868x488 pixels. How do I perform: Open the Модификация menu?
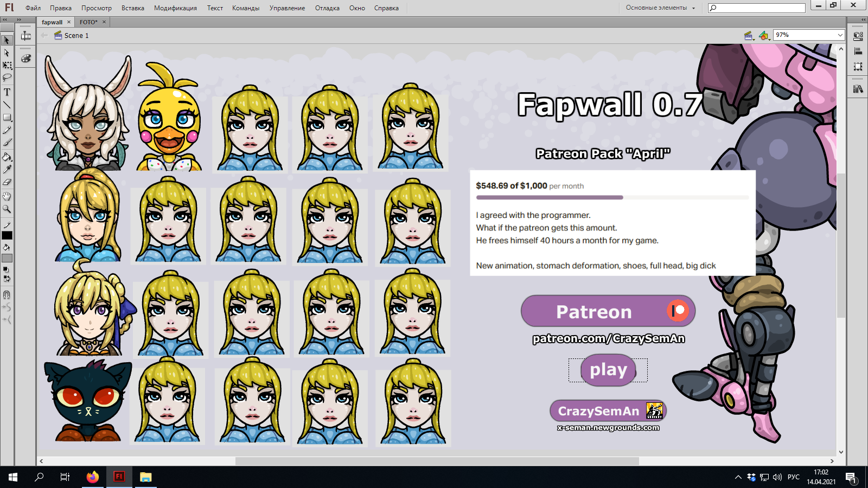pyautogui.click(x=175, y=8)
